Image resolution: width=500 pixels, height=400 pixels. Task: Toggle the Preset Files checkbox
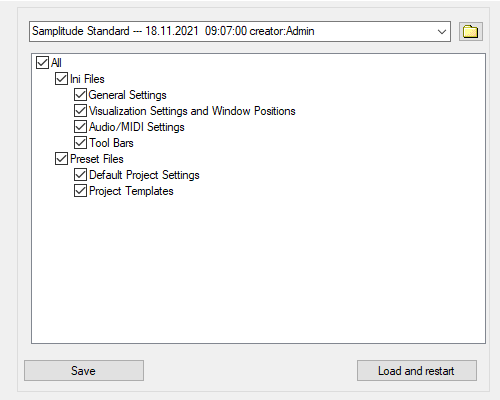tap(61, 159)
